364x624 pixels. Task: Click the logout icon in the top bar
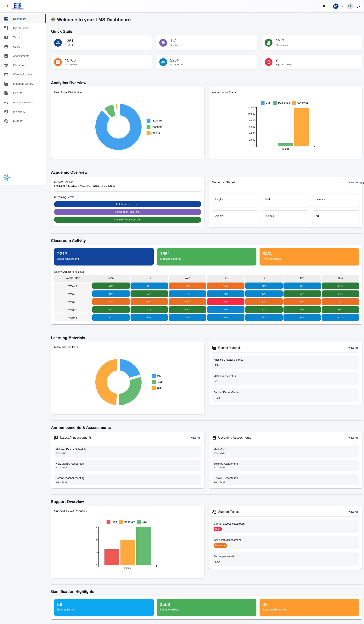(x=358, y=6)
